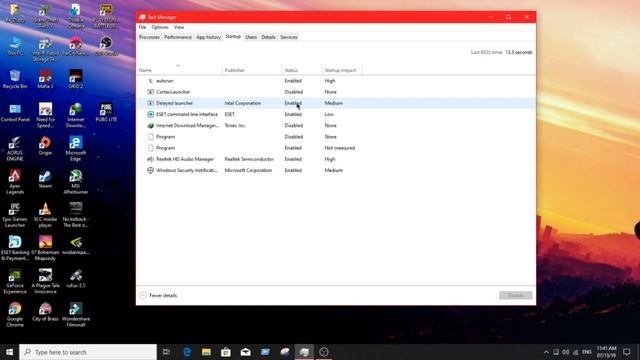Launch the A Plague Tale Innocence shortcut
The height and width of the screenshot is (360, 640).
tap(45, 282)
